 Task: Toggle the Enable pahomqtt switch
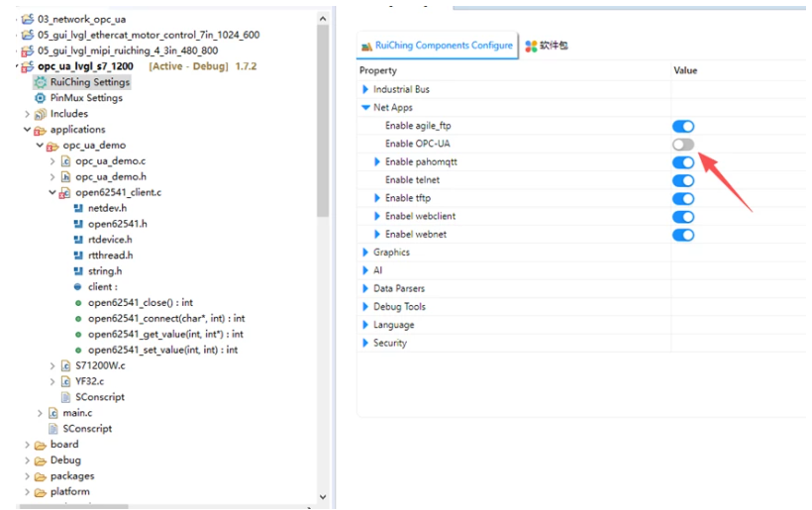pos(682,162)
